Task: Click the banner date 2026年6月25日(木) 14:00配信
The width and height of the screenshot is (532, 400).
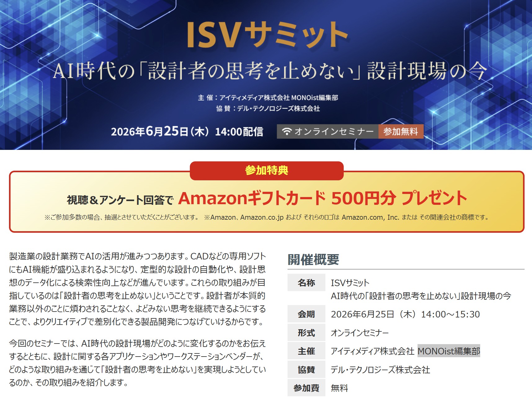Action: click(187, 131)
